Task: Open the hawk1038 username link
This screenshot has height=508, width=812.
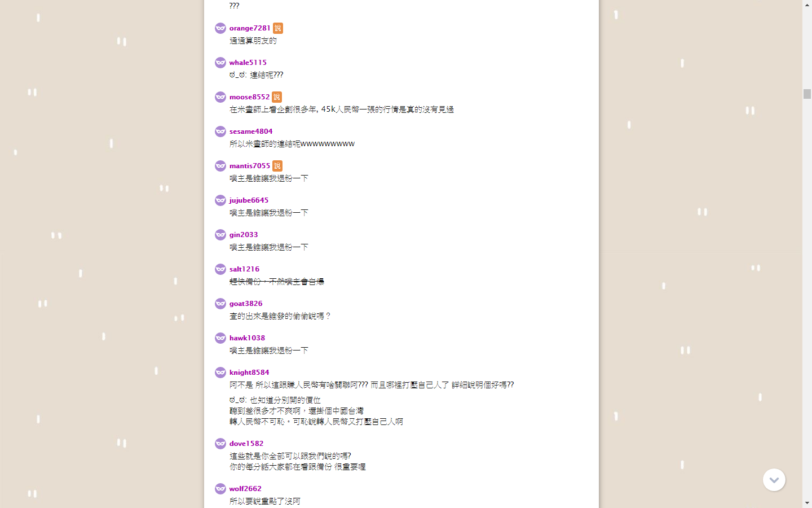Action: (247, 338)
